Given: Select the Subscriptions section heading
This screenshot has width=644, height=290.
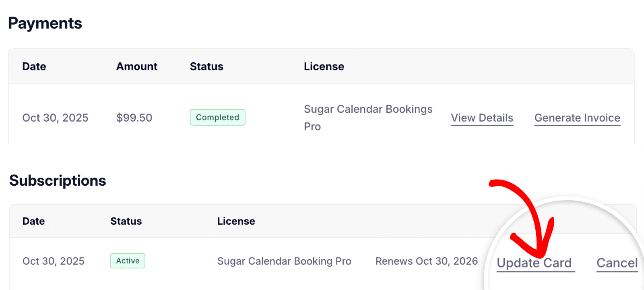Looking at the screenshot, I should (x=57, y=180).
